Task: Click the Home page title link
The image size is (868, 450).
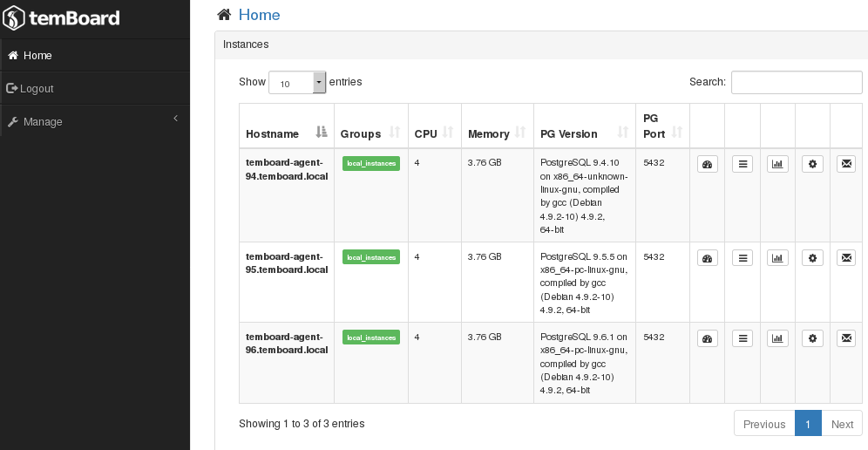Action: click(259, 15)
